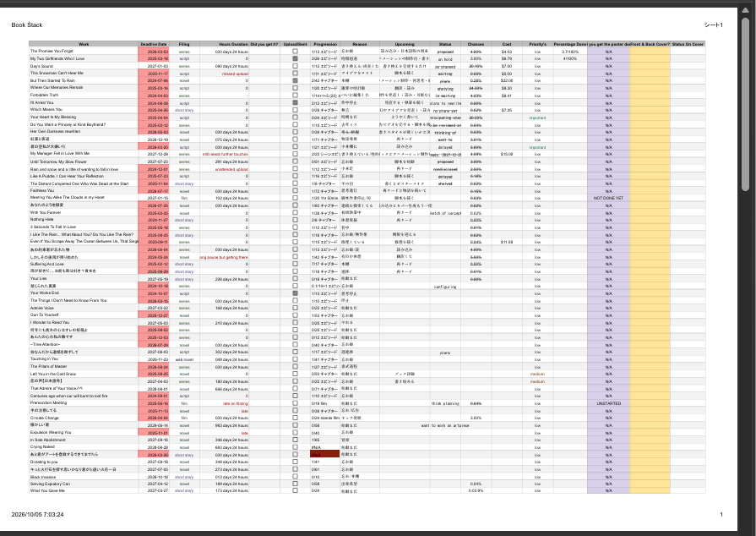Click the scroll-up arrow of the preview scrollbar

[745, 11]
